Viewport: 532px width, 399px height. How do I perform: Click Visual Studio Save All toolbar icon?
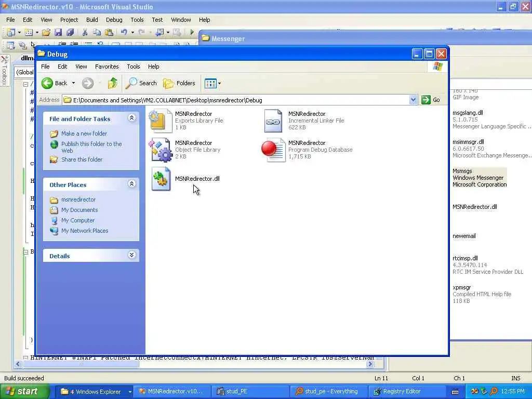coord(70,32)
